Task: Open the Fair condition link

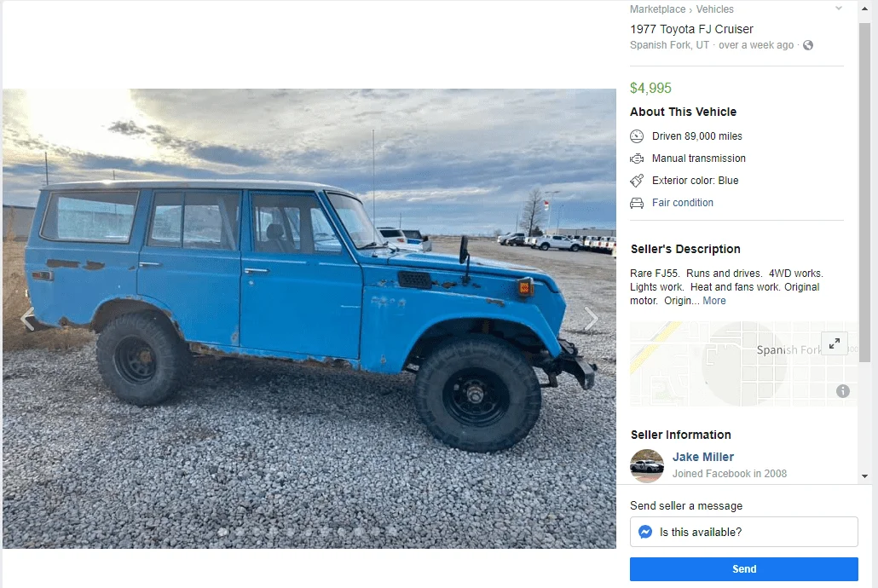Action: point(683,203)
